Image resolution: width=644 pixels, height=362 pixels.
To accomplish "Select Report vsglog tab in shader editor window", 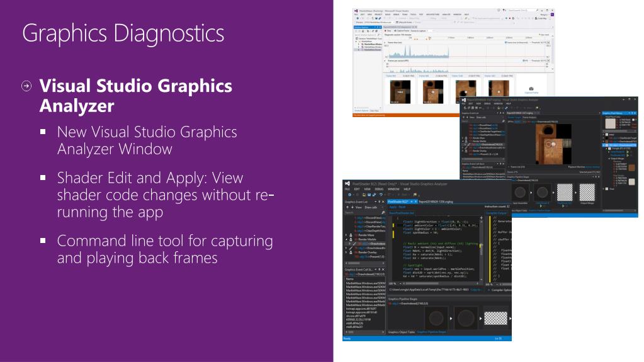I will (x=436, y=201).
